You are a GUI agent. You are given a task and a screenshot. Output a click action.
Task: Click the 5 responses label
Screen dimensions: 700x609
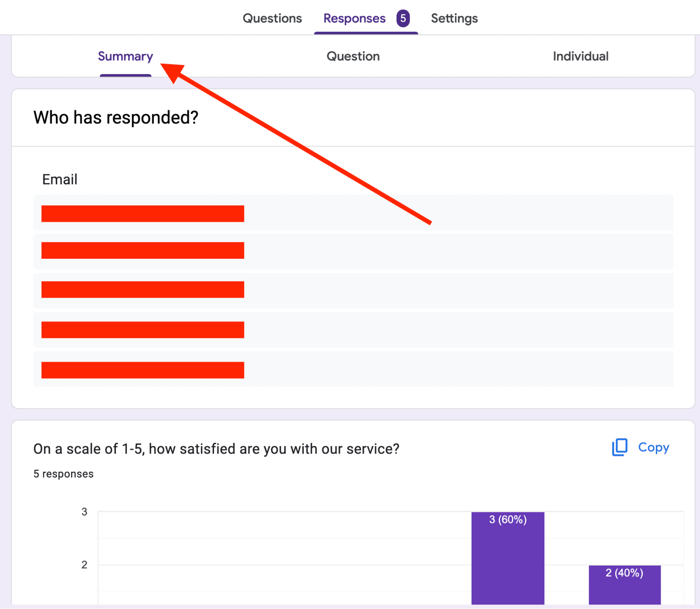(63, 473)
